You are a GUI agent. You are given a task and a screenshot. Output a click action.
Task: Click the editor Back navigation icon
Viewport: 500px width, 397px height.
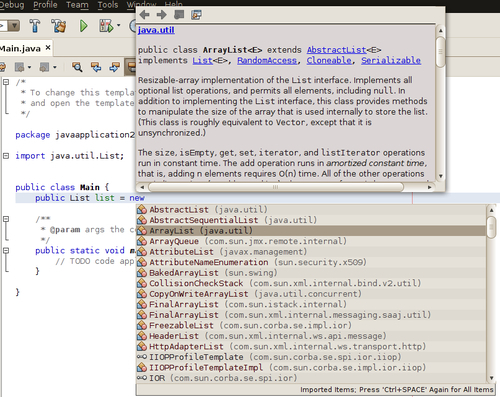click(19, 67)
